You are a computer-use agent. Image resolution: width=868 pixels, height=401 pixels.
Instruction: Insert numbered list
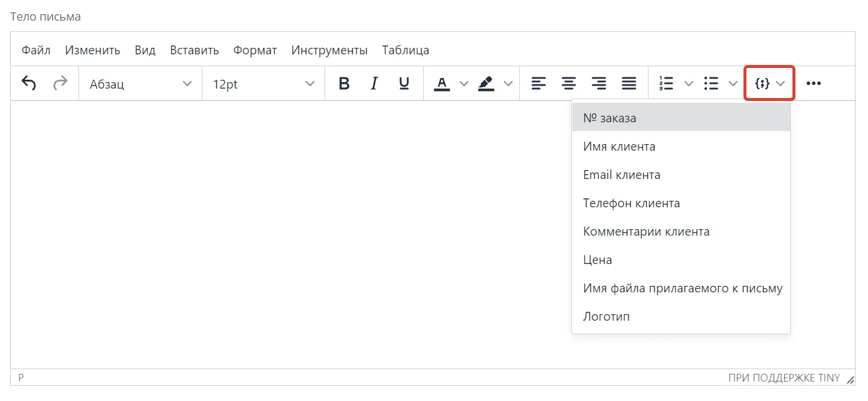(x=667, y=83)
